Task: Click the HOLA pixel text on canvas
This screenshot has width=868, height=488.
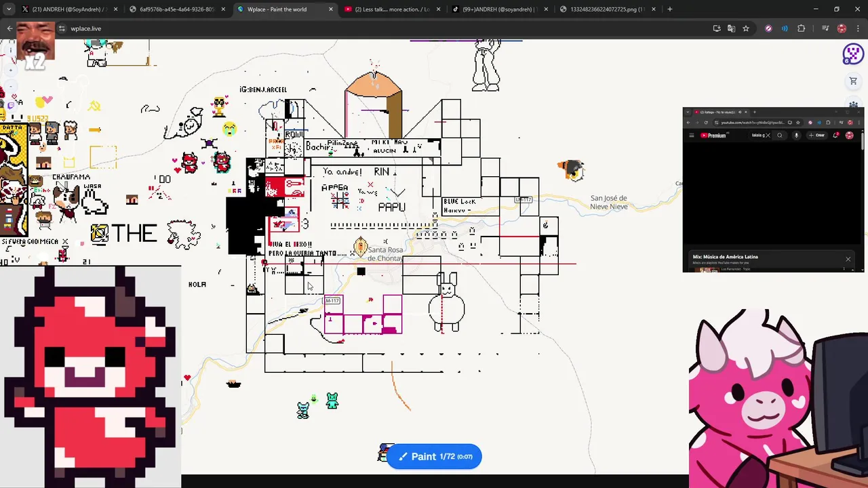Action: [x=197, y=285]
